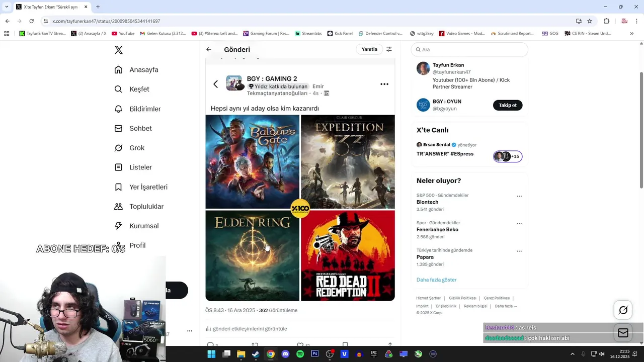Open the floating Grok button
Screen dimensions: 644x362
coord(623,310)
